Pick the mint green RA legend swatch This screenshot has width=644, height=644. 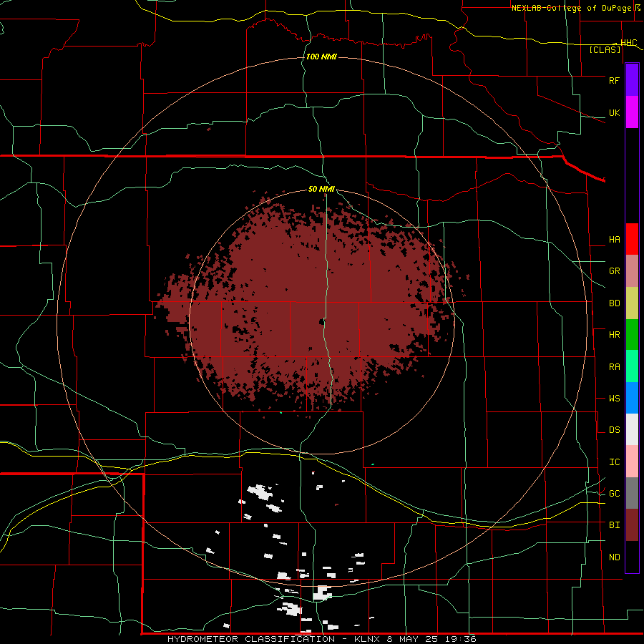(x=632, y=366)
